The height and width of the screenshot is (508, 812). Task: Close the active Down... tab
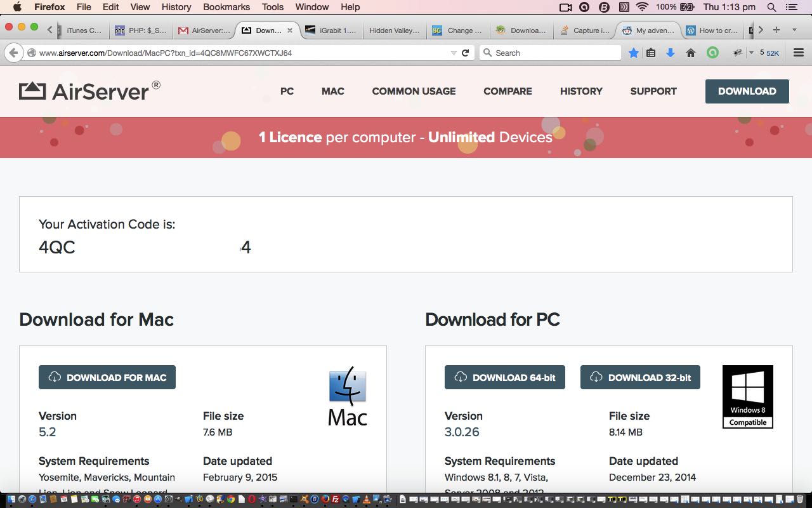[290, 30]
